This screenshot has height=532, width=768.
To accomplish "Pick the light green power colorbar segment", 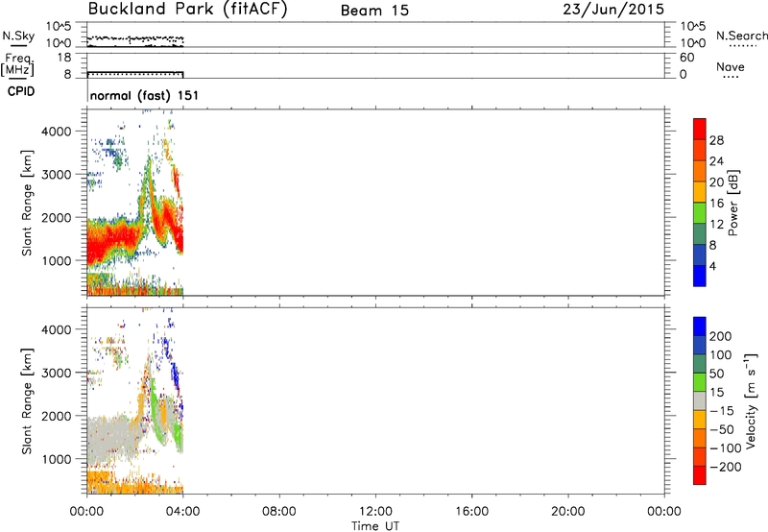I will click(700, 212).
